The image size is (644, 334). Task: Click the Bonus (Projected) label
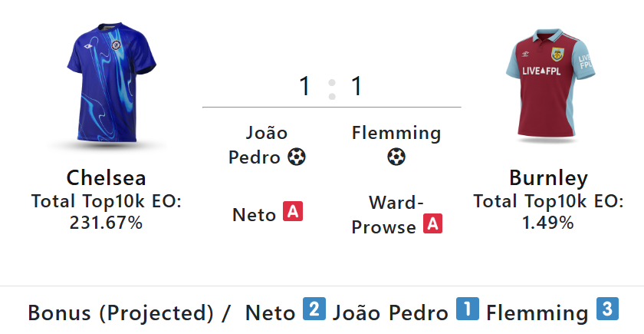click(x=120, y=313)
